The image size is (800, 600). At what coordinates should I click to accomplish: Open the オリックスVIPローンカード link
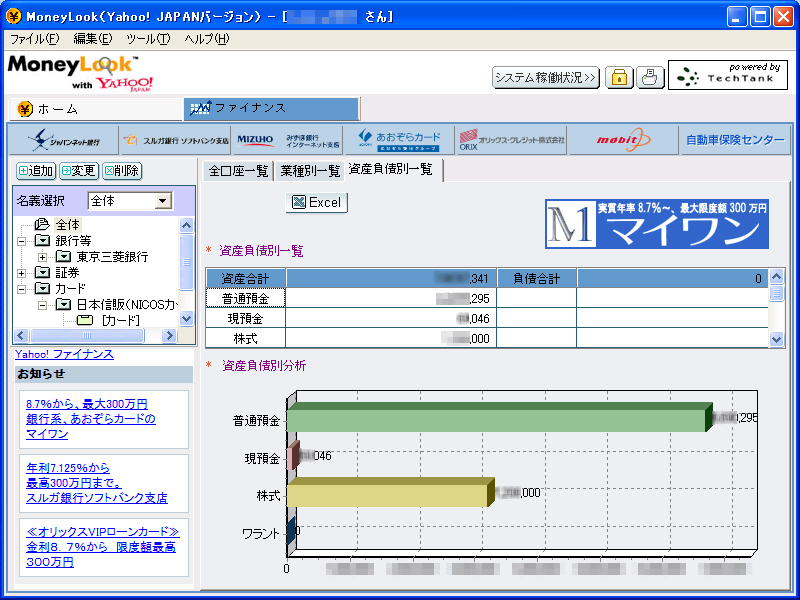point(103,547)
